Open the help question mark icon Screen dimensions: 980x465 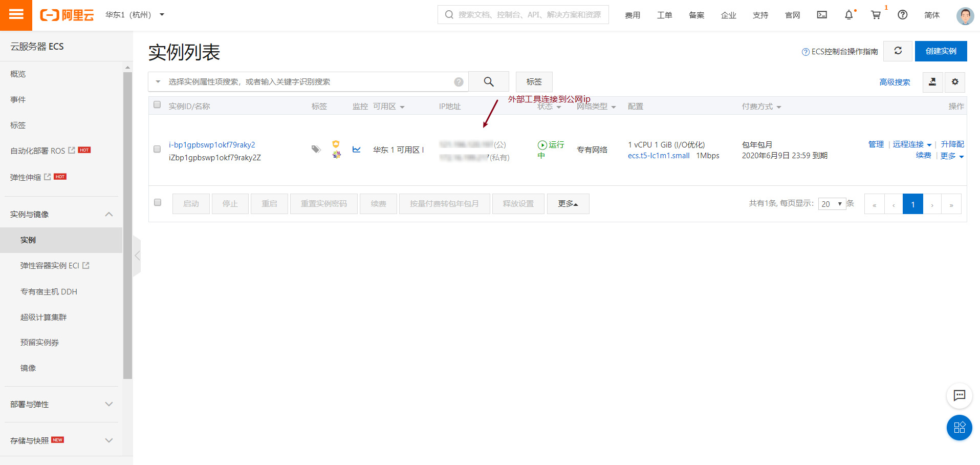(x=903, y=15)
